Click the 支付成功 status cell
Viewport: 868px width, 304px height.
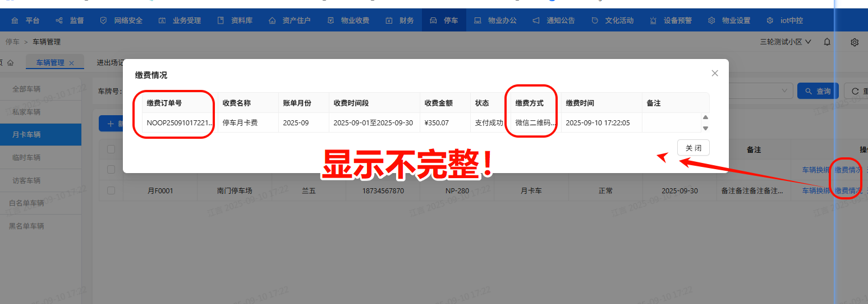point(489,122)
